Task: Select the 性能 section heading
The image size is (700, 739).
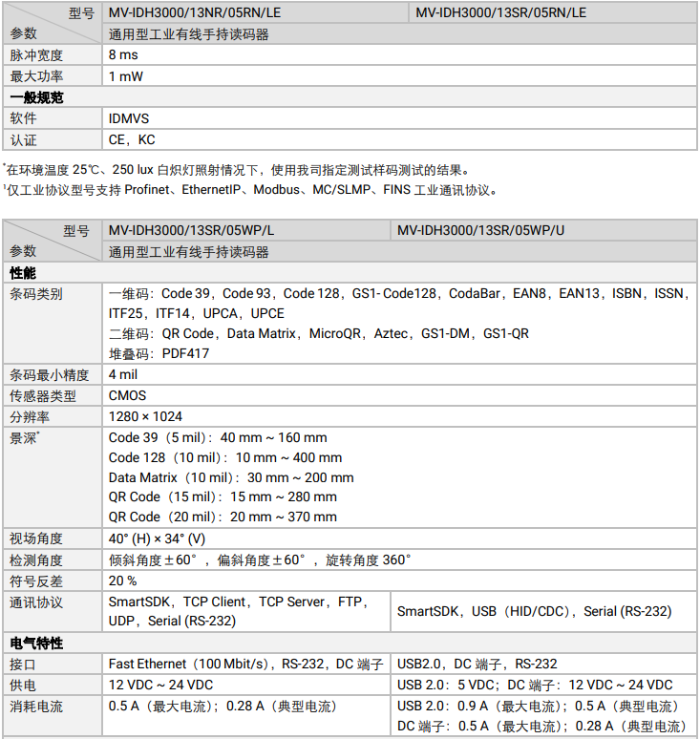Action: (x=23, y=273)
